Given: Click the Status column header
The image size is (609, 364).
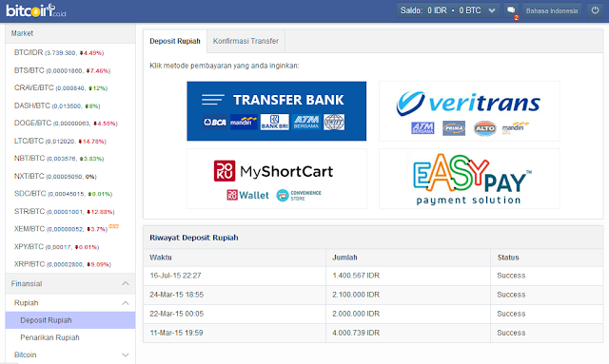Looking at the screenshot, I should (508, 258).
